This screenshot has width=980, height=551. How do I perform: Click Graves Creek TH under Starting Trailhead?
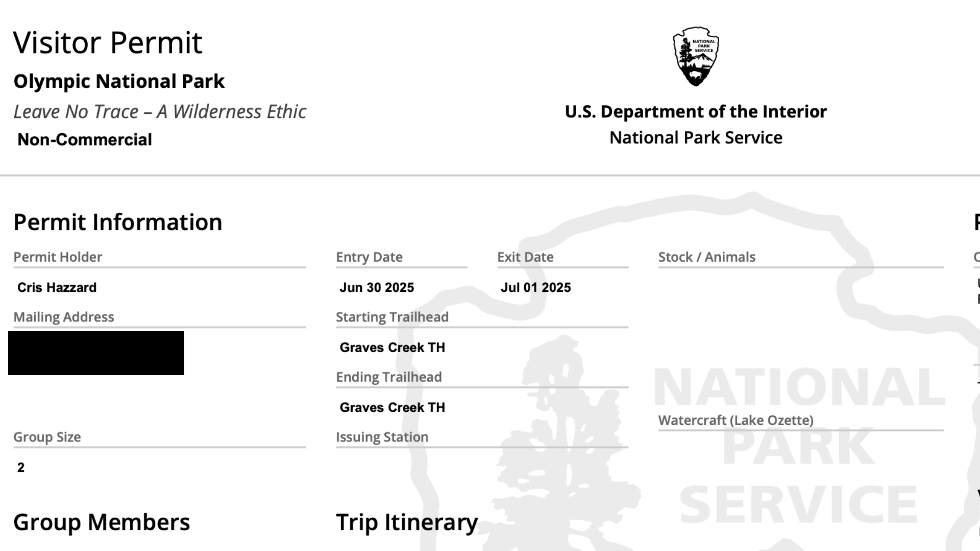click(393, 347)
